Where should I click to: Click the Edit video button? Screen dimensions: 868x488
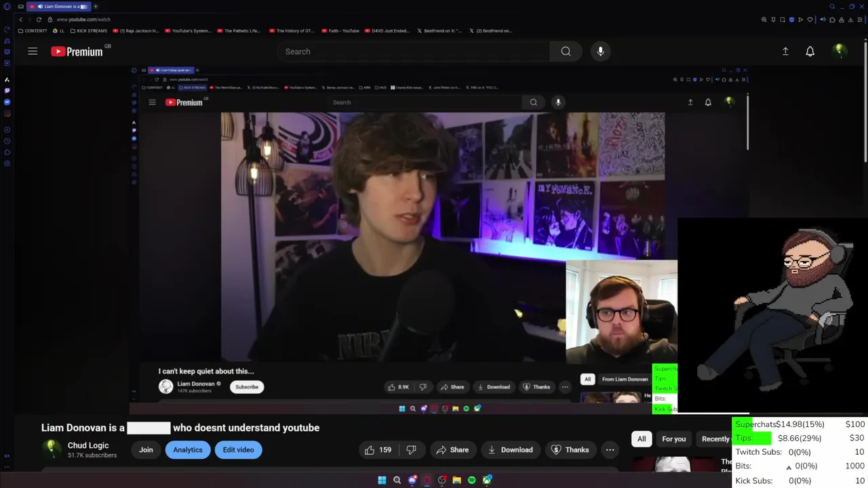point(239,450)
